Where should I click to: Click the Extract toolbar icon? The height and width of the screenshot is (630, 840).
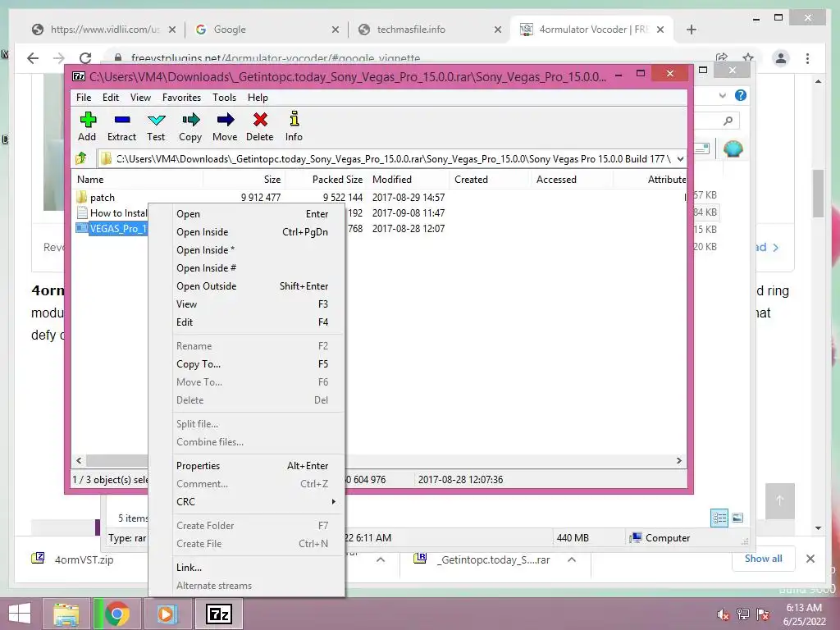(122, 120)
